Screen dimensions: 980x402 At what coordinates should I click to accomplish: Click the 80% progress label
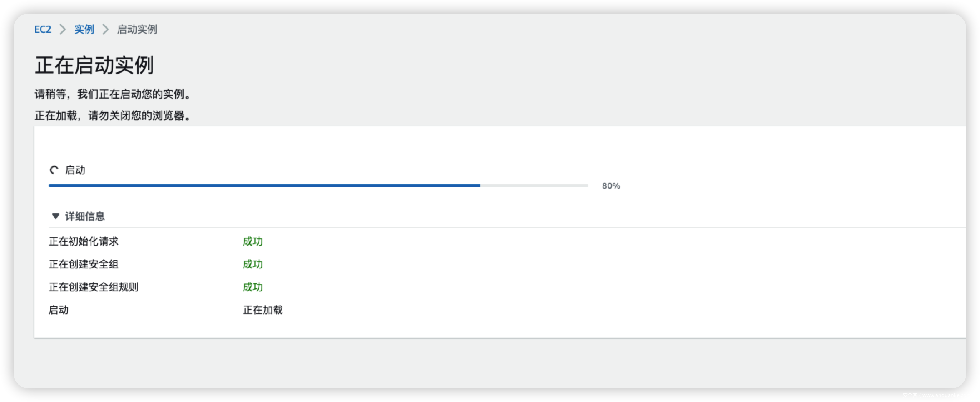click(x=610, y=186)
